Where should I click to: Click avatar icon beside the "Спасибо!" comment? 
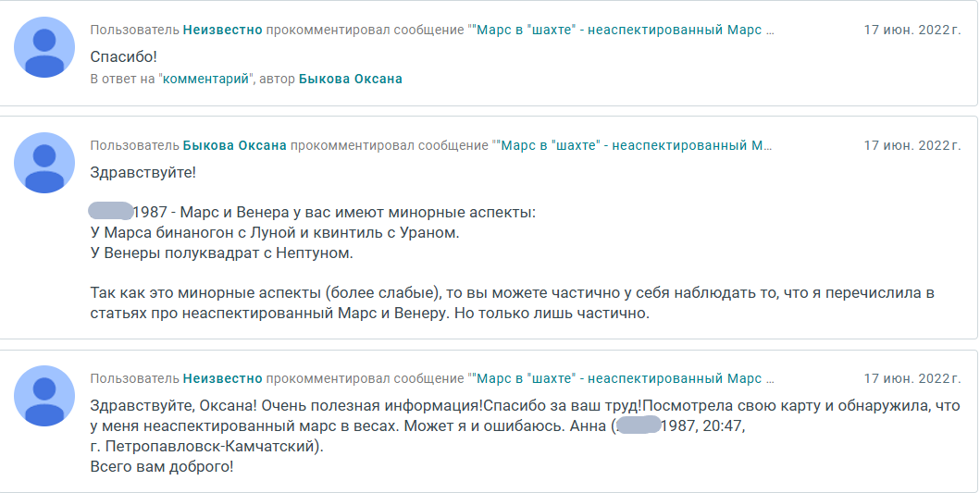point(44,47)
